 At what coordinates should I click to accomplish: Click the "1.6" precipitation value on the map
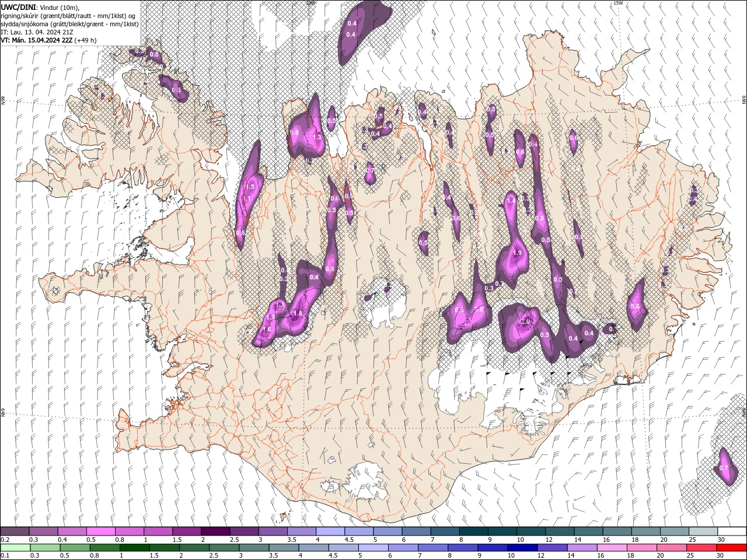[267, 330]
